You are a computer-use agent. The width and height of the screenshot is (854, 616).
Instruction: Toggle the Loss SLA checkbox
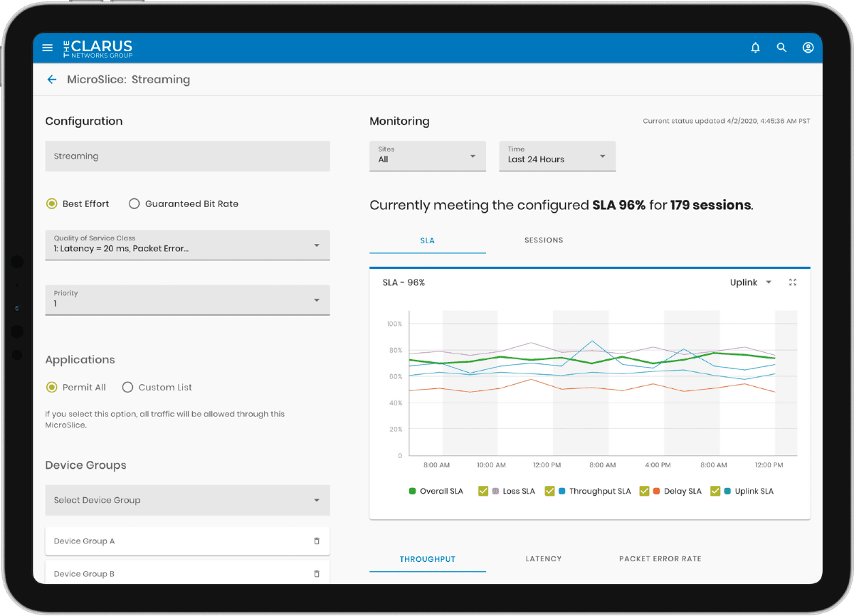[x=483, y=491]
